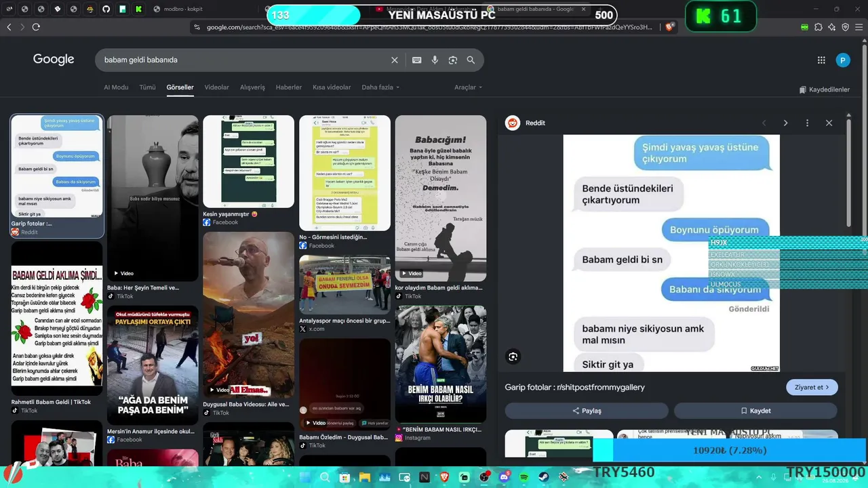Select the Videolar search tab

coord(217,87)
